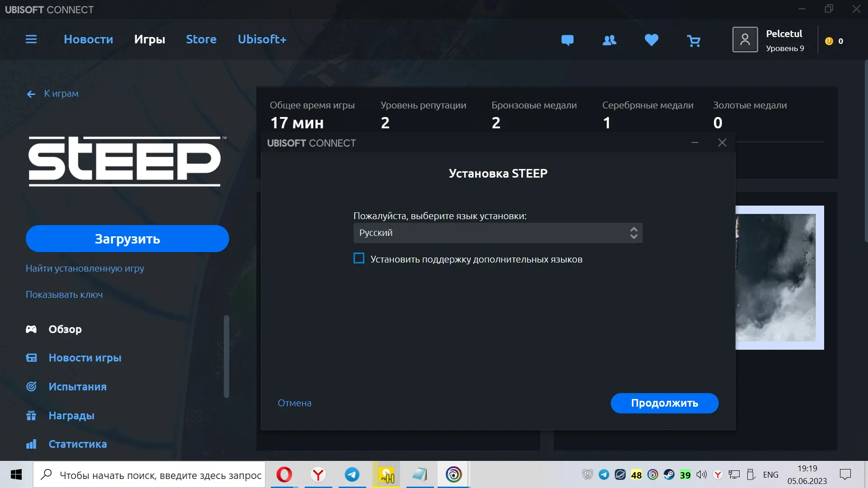Image resolution: width=868 pixels, height=488 pixels.
Task: Close the Установка STEEP dialog
Action: (x=722, y=143)
